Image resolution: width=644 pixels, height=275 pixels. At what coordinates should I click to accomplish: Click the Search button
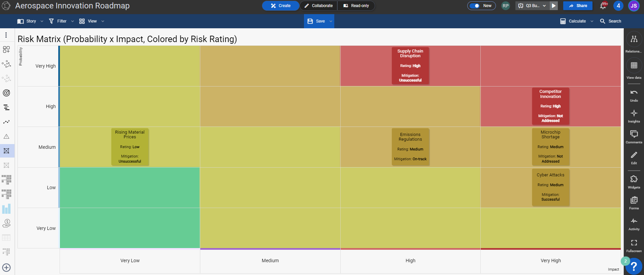(x=610, y=21)
